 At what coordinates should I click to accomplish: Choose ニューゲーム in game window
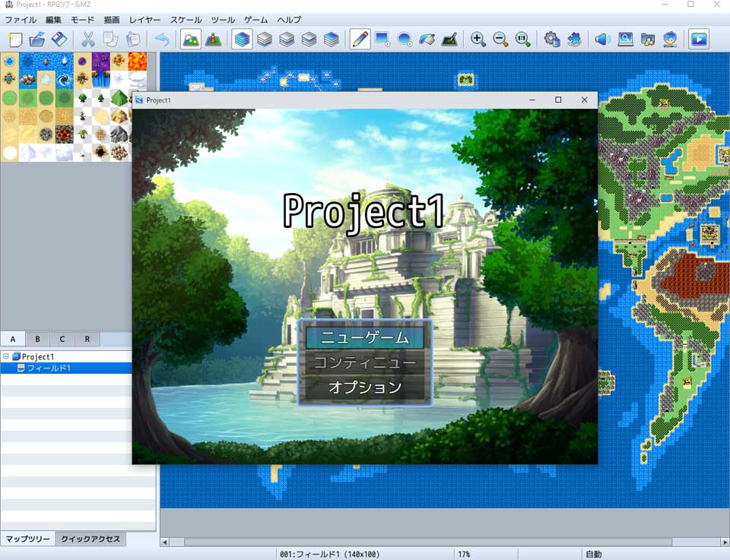click(x=365, y=337)
